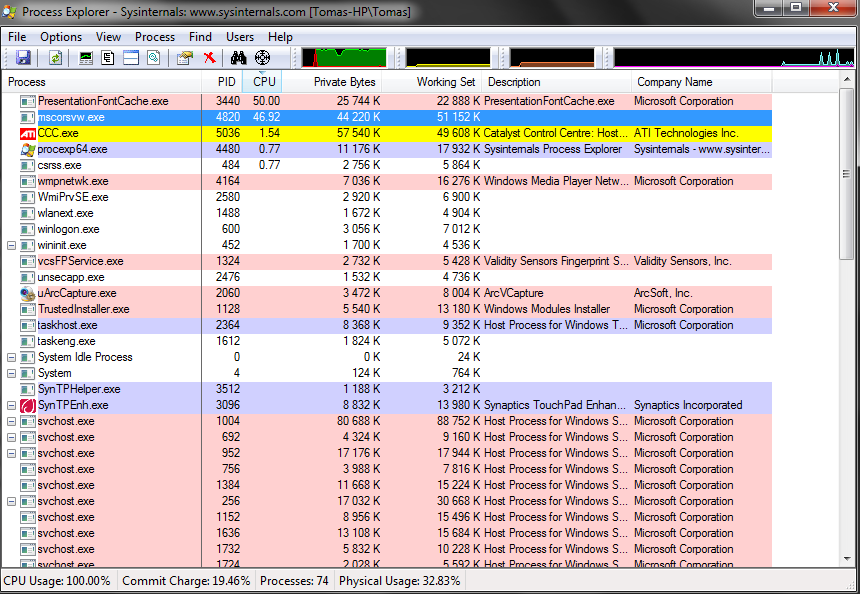This screenshot has height=594, width=860.
Task: Click the window icon beside TrustedInstaller.exe
Action: tap(27, 309)
